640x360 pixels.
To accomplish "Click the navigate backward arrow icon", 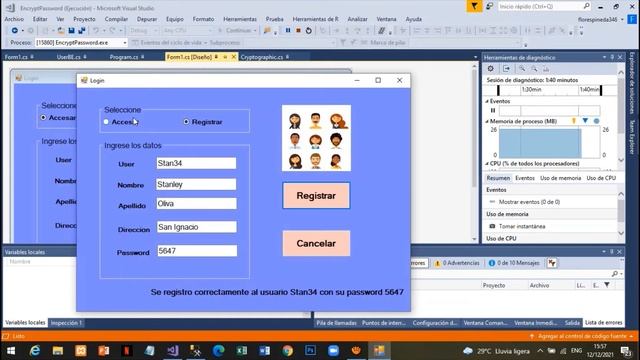I will click(x=14, y=31).
